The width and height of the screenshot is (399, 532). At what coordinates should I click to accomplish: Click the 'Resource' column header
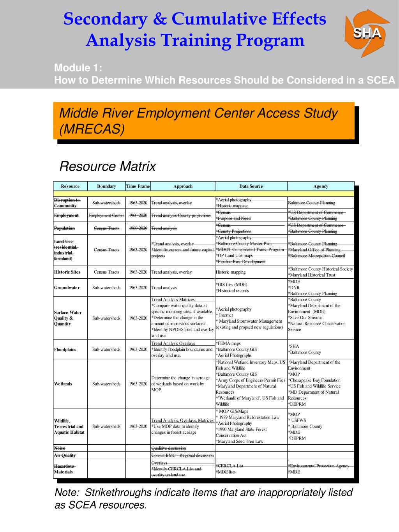click(x=70, y=186)
